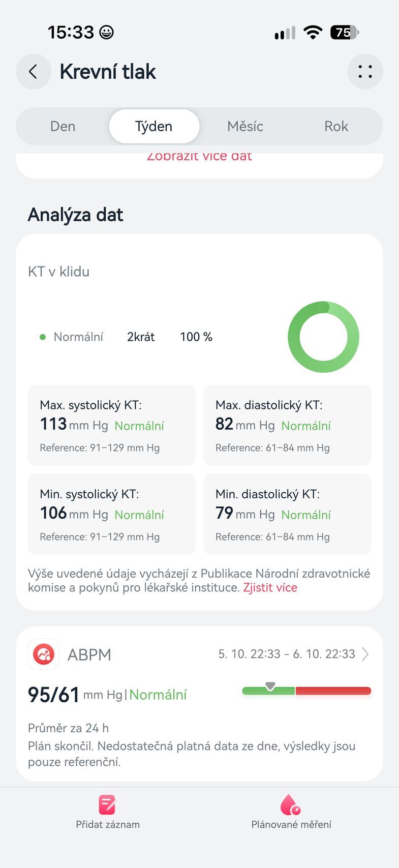Screen dimensions: 399x868
Task: Tap the Normální legend green dot
Action: coord(43,337)
